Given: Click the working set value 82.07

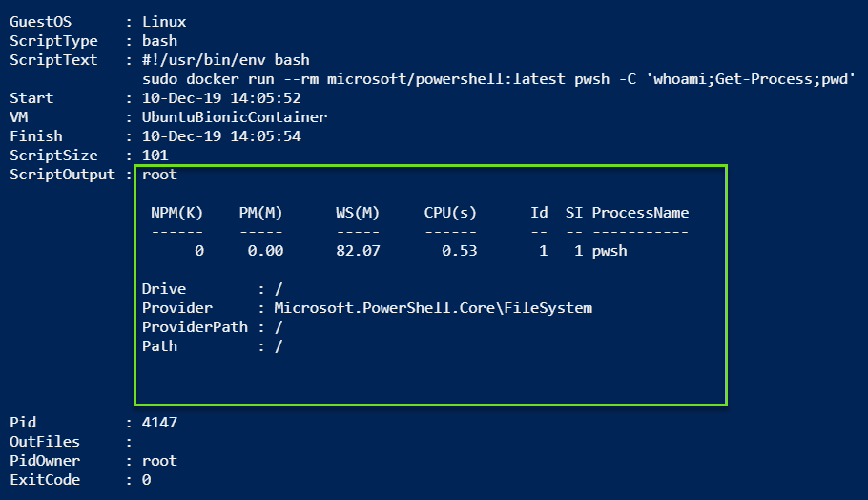Looking at the screenshot, I should pyautogui.click(x=358, y=251).
